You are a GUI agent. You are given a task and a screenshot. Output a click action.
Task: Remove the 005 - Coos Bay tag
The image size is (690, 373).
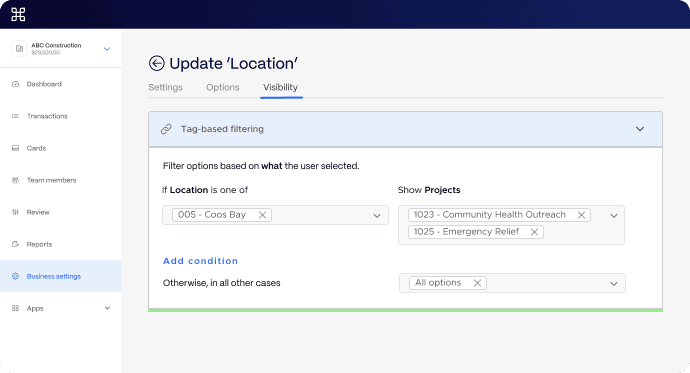pos(262,215)
